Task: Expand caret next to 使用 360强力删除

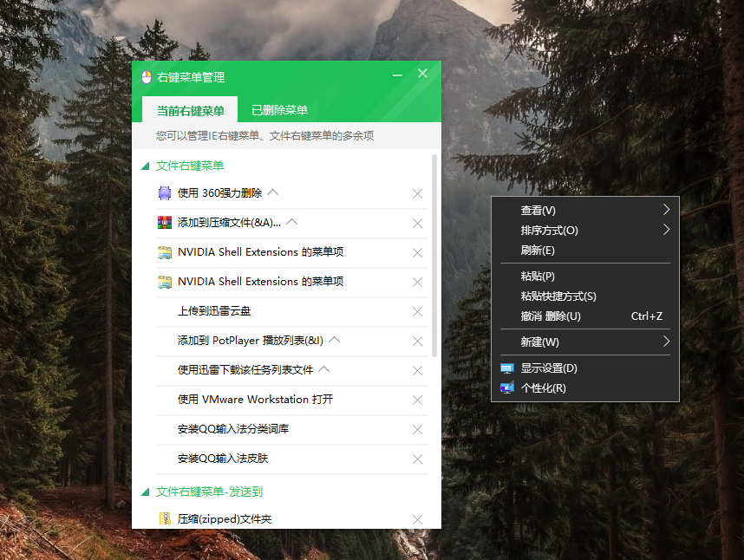Action: pos(273,192)
